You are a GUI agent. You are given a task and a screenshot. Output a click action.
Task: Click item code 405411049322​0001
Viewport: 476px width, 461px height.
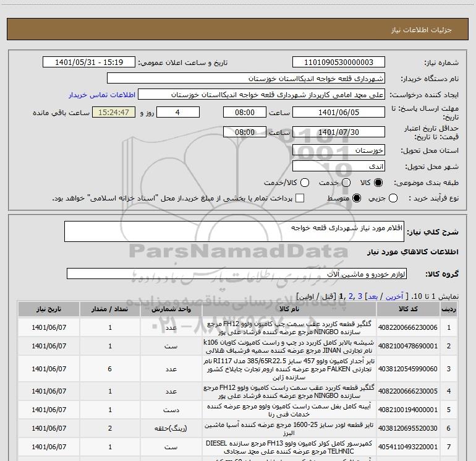pos(408,447)
